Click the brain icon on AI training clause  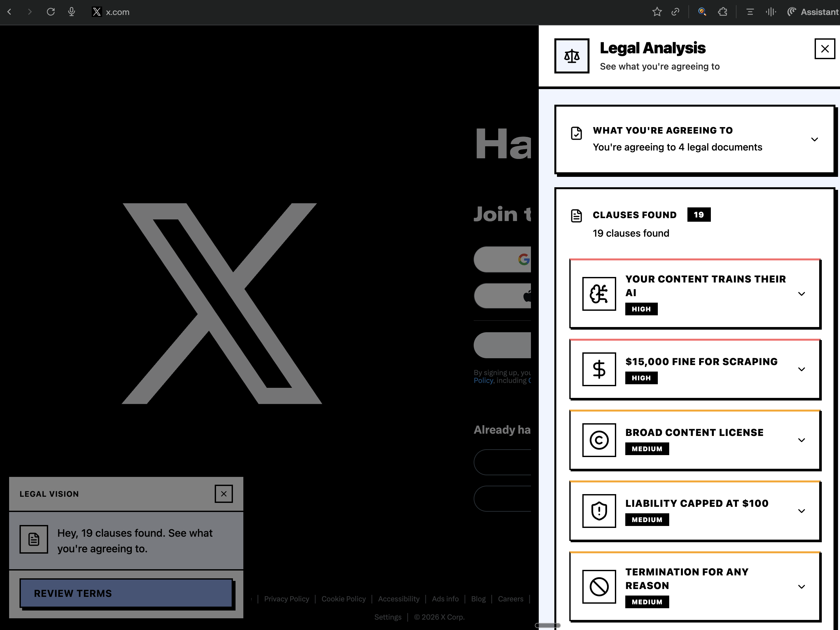coord(599,294)
